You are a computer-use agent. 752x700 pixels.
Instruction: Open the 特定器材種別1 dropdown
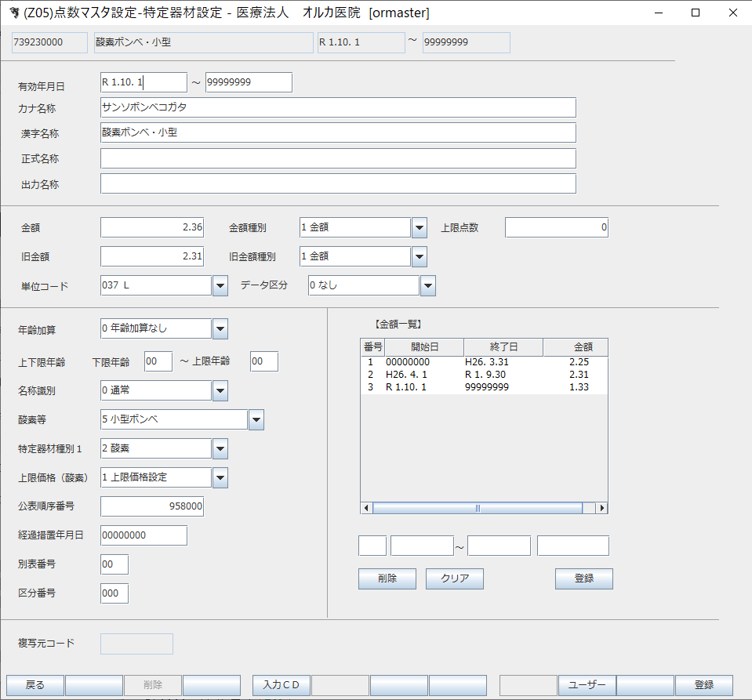coord(220,448)
